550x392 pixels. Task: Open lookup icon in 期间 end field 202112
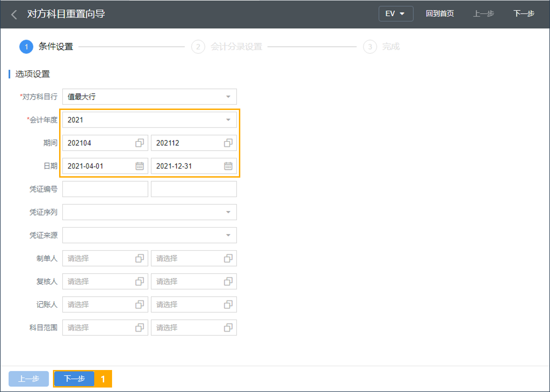pyautogui.click(x=228, y=143)
